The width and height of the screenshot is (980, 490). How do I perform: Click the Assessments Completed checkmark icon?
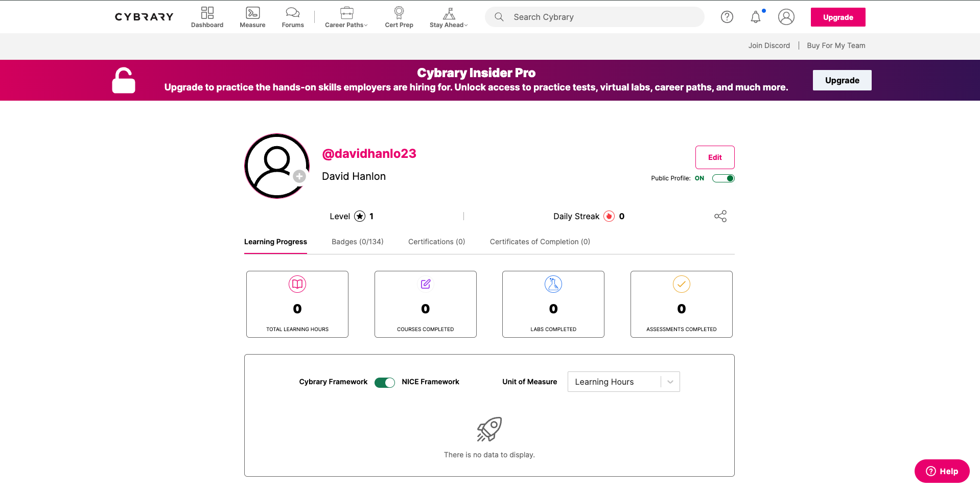click(682, 284)
